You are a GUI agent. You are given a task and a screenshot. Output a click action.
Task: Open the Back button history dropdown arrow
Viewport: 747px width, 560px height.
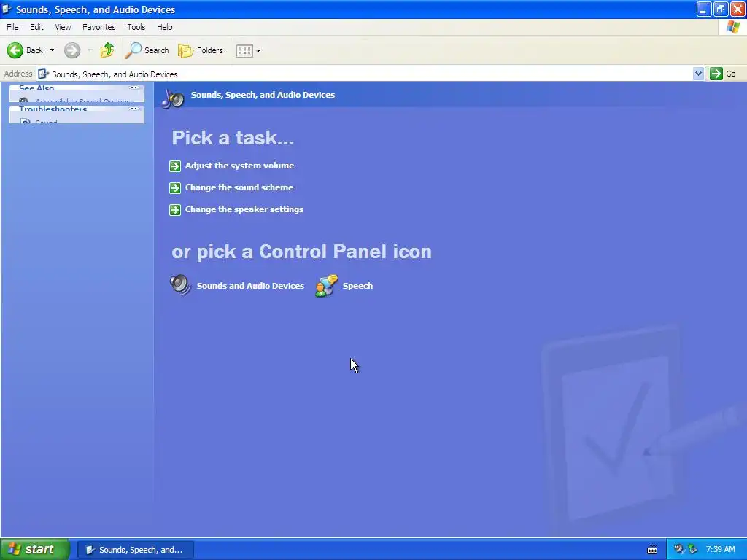coord(52,50)
